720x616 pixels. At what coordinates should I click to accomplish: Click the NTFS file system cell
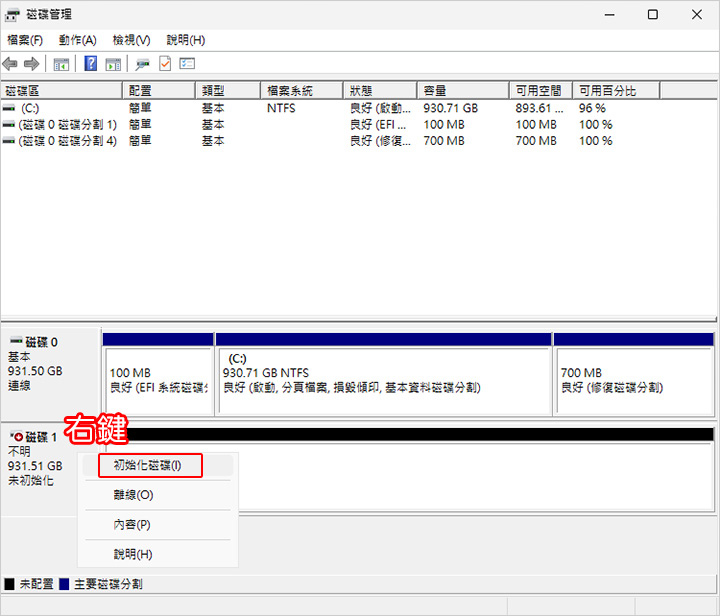point(281,108)
